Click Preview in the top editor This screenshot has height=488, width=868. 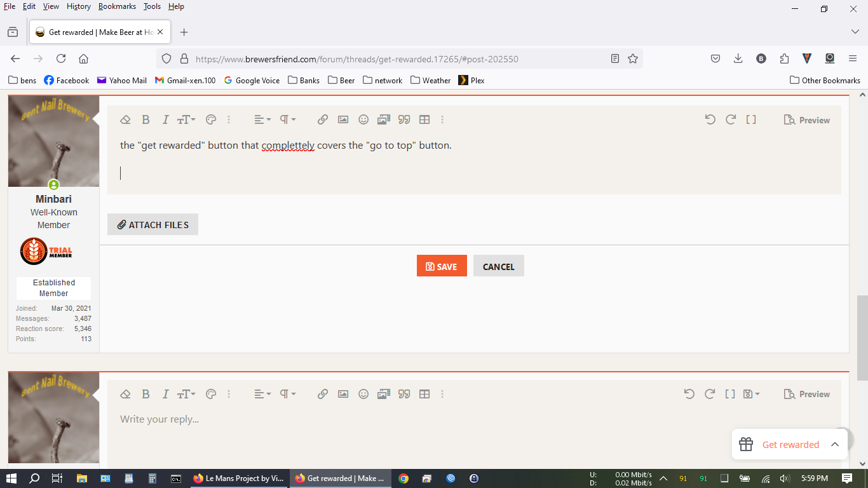coord(807,120)
